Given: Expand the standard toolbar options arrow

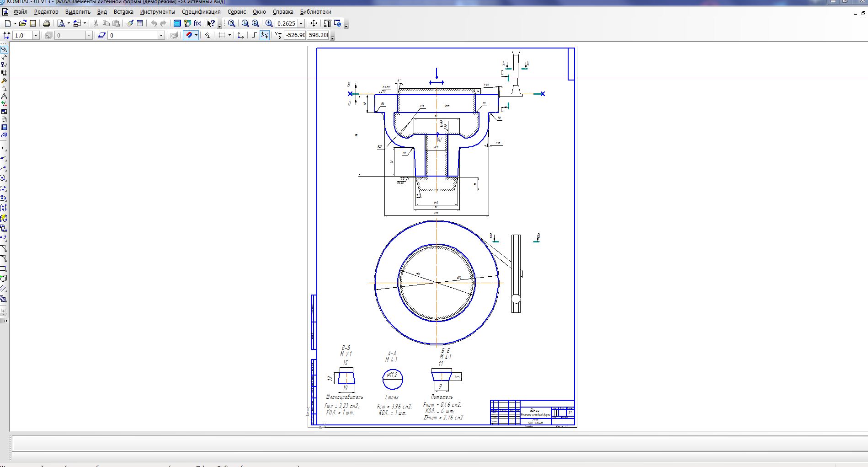Looking at the screenshot, I should (x=220, y=25).
